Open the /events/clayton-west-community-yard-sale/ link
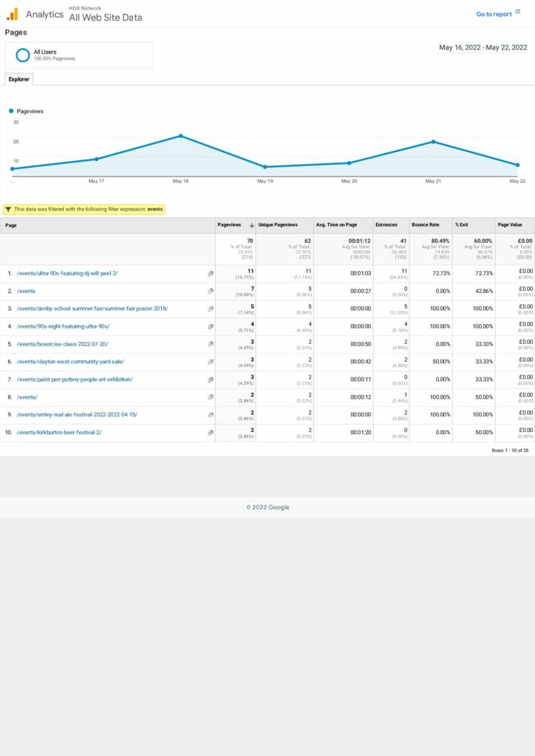 [x=70, y=362]
